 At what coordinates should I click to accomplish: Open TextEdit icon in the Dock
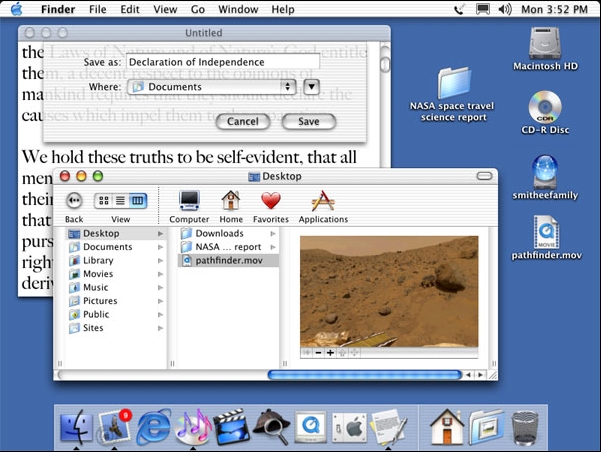point(388,427)
